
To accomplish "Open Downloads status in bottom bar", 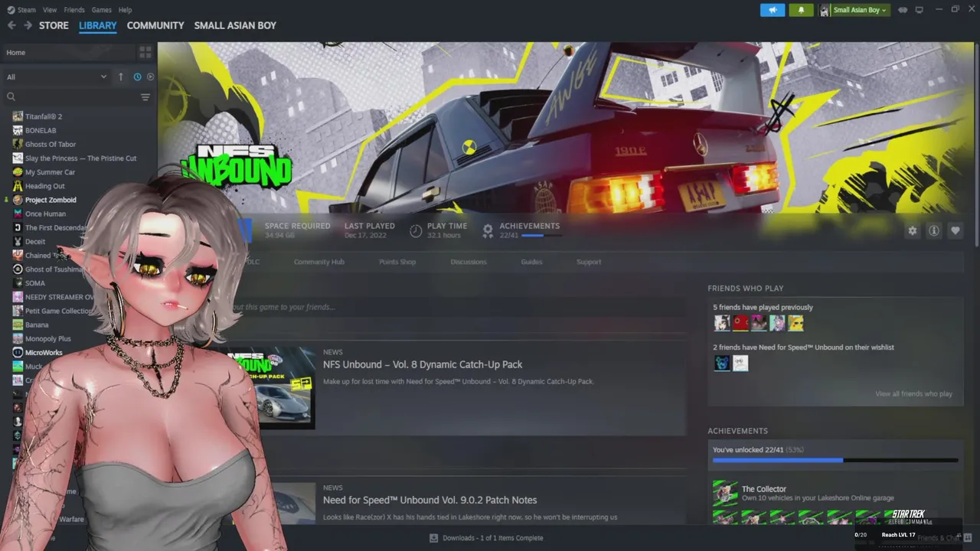I will (x=487, y=538).
